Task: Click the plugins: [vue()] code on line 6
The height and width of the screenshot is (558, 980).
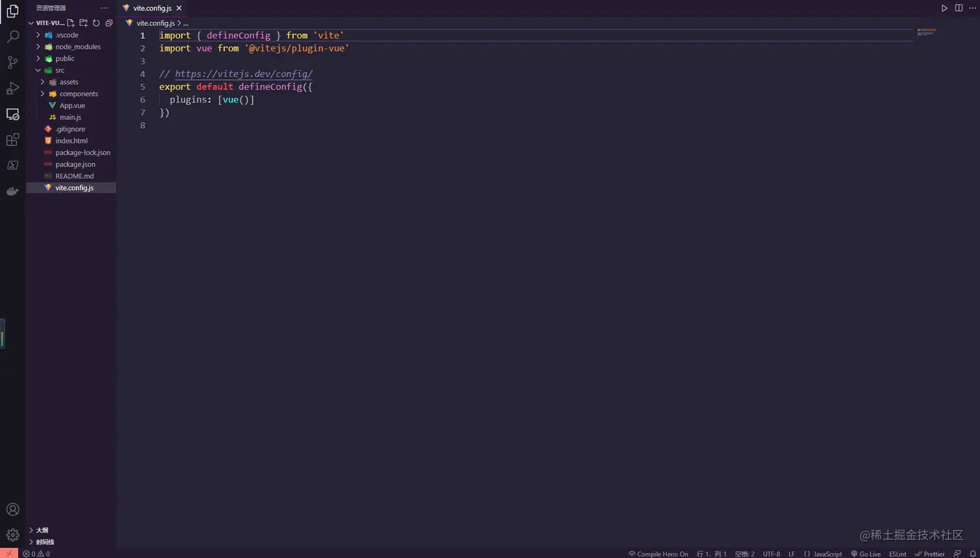Action: [212, 100]
